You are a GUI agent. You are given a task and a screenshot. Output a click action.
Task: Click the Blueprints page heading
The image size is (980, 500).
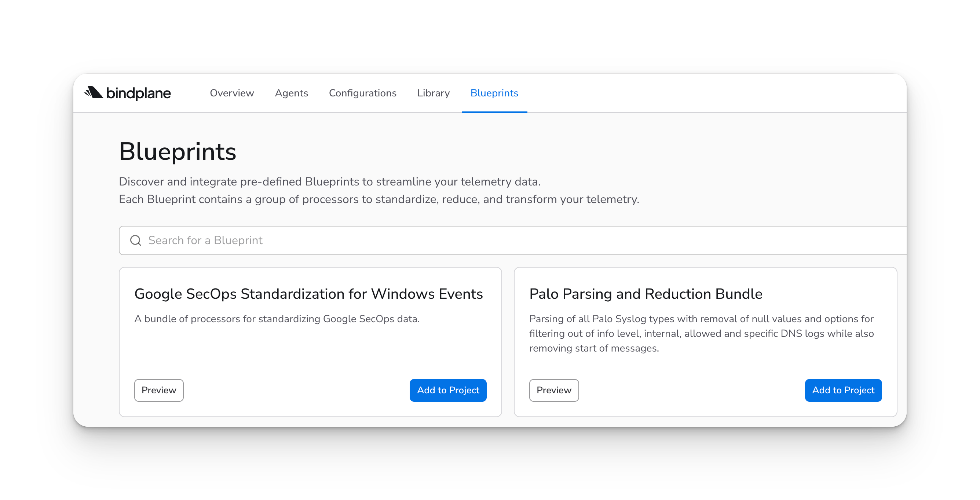[178, 152]
